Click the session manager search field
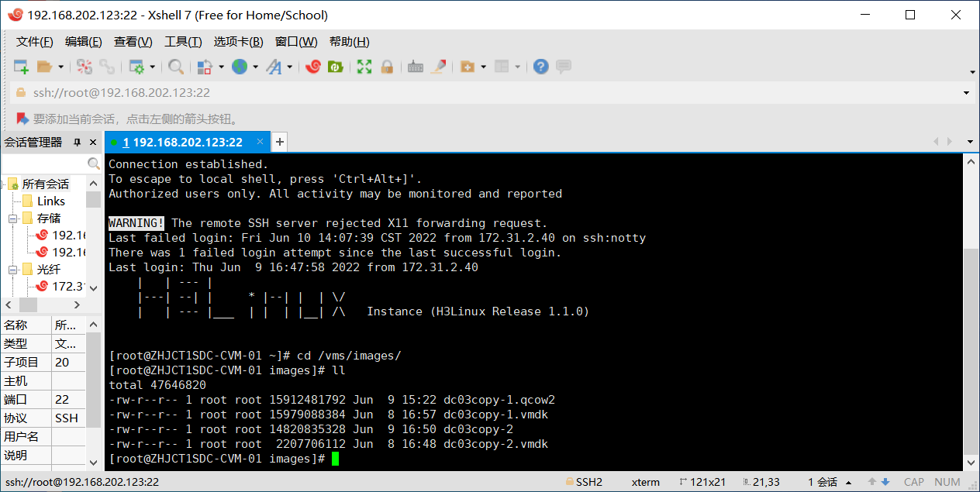Viewport: 980px width, 492px height. pos(44,163)
